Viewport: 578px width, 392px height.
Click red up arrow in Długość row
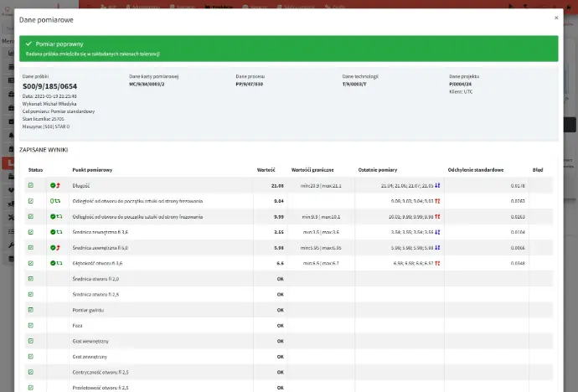[x=59, y=185]
